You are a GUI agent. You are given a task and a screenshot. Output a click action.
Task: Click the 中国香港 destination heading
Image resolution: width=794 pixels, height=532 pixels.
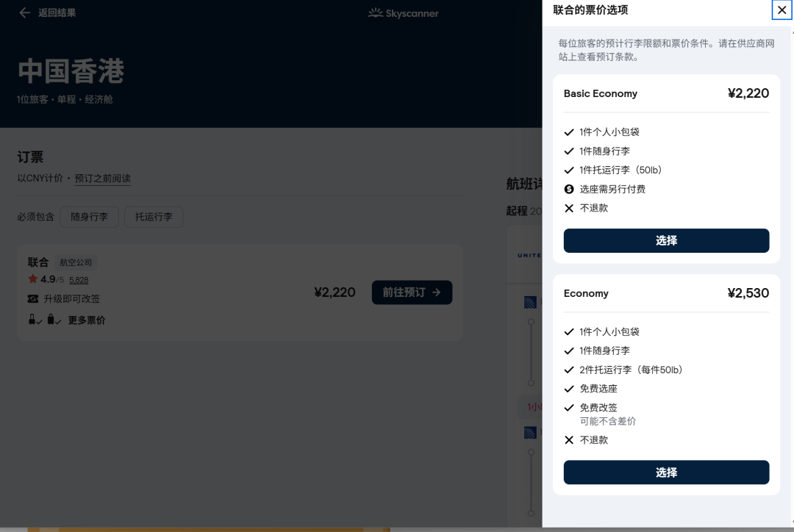(x=71, y=71)
